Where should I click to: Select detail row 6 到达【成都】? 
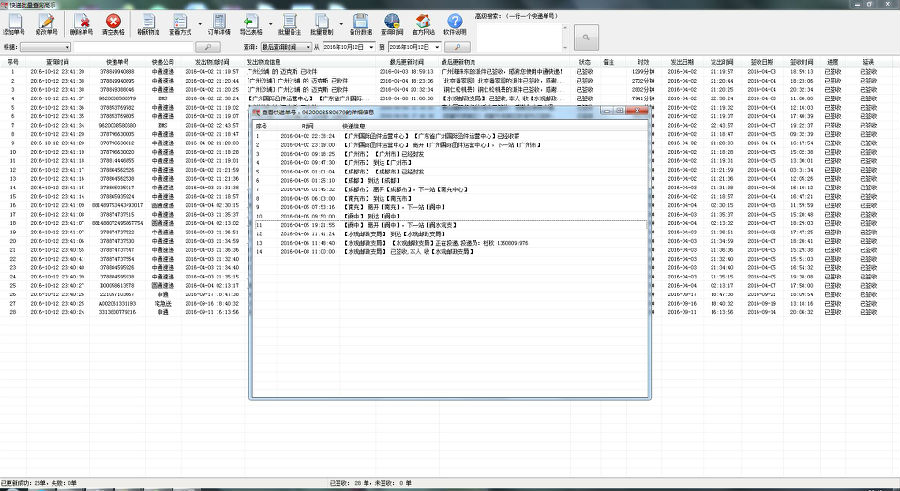(451, 180)
